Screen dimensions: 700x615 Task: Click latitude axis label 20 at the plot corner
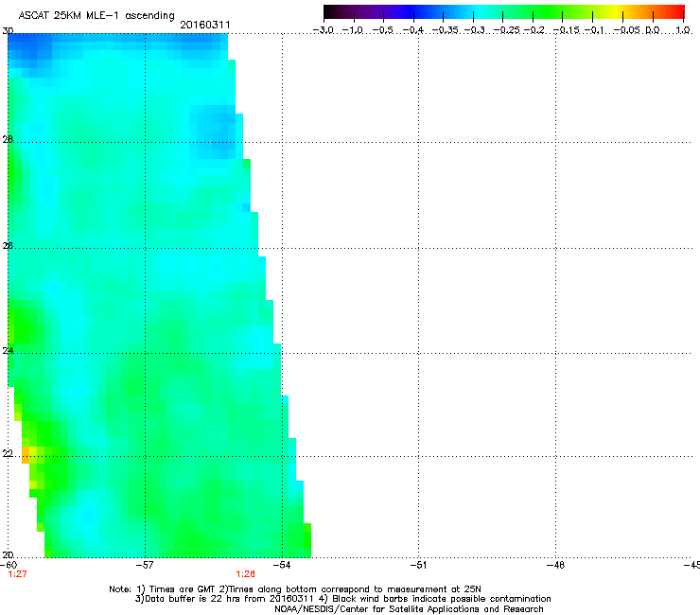tap(8, 555)
